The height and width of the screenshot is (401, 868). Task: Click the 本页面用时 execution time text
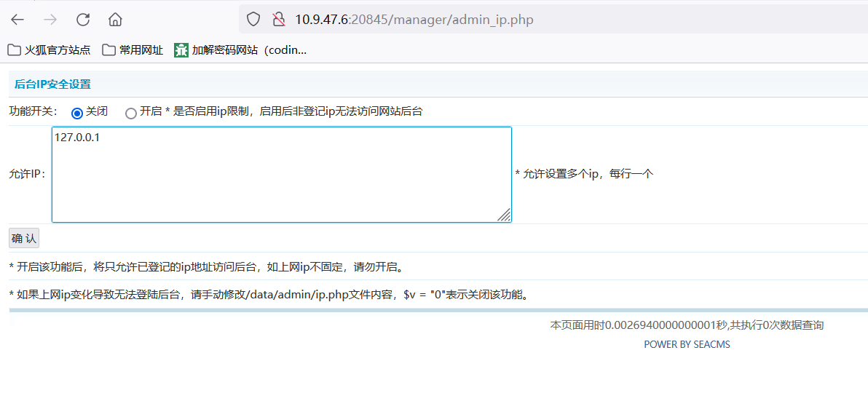click(687, 325)
